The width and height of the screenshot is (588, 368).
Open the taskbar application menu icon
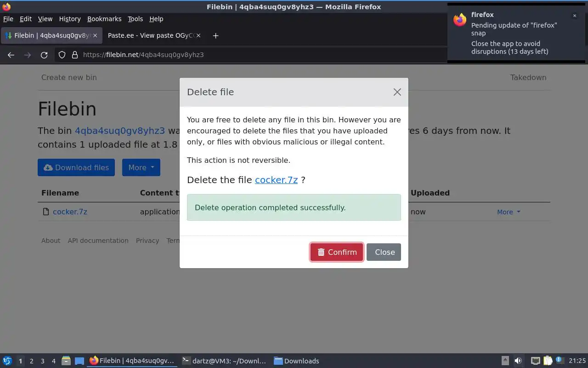[x=7, y=361]
